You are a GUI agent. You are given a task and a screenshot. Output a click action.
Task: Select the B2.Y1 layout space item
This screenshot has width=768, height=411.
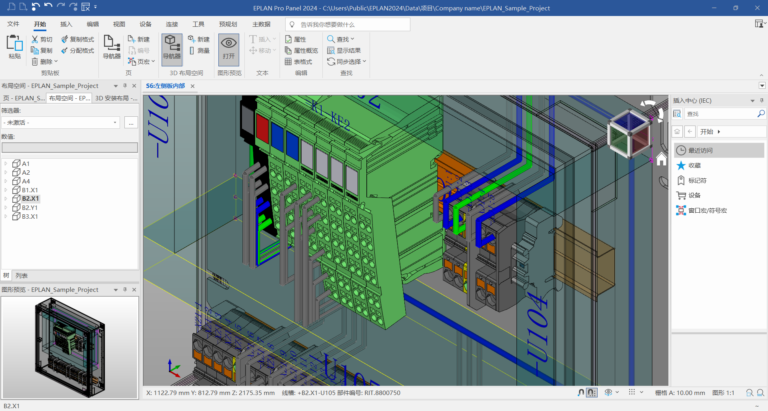click(25, 208)
